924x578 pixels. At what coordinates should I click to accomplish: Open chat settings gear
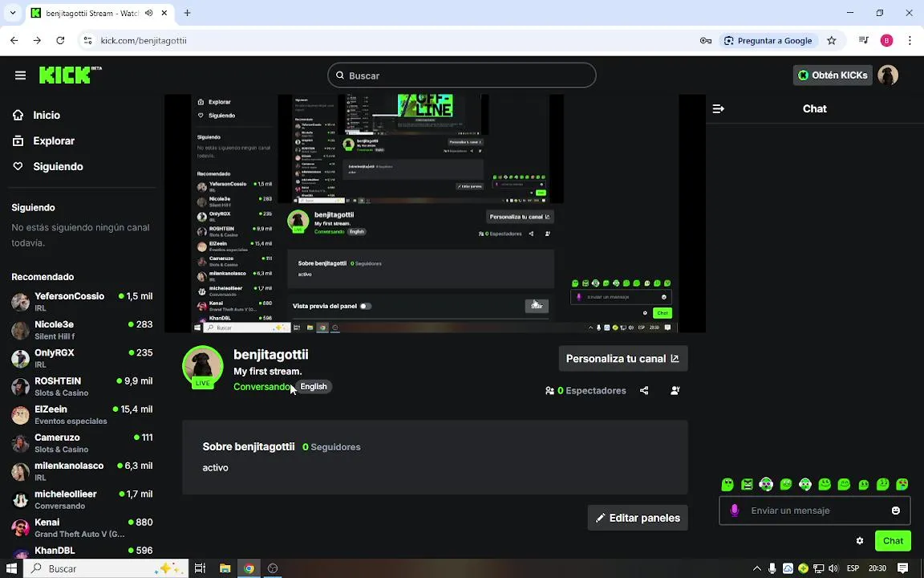click(860, 541)
